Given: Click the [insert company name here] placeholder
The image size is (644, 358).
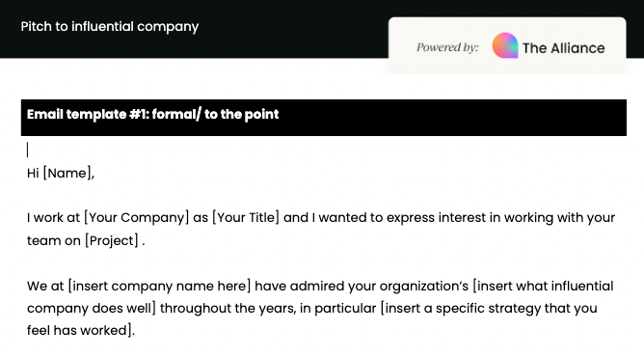Looking at the screenshot, I should click(x=159, y=286).
